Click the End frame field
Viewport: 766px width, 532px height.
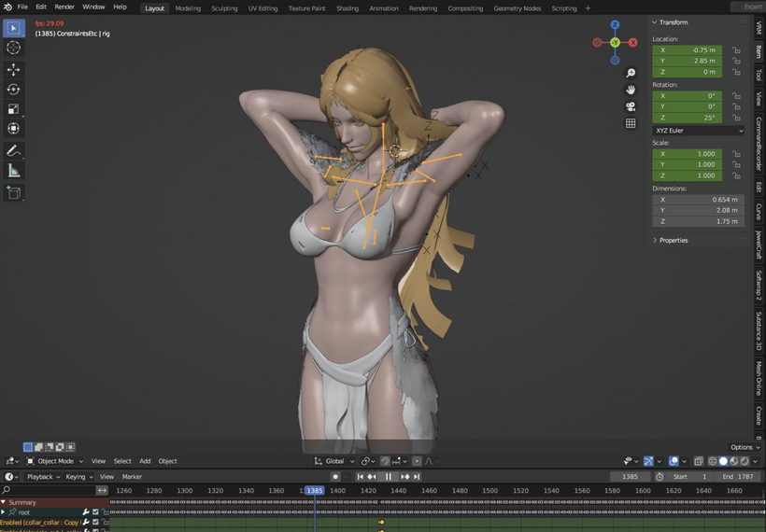click(737, 477)
